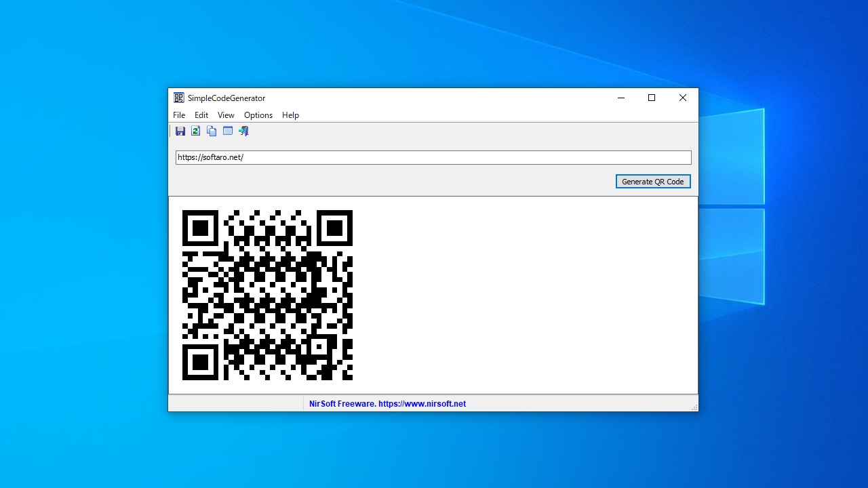
Task: Click the Copy toolbar icon
Action: [x=212, y=131]
